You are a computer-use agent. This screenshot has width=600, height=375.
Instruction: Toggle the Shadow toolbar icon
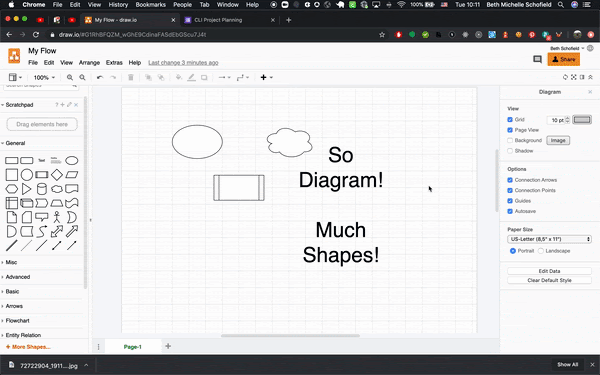pos(204,77)
